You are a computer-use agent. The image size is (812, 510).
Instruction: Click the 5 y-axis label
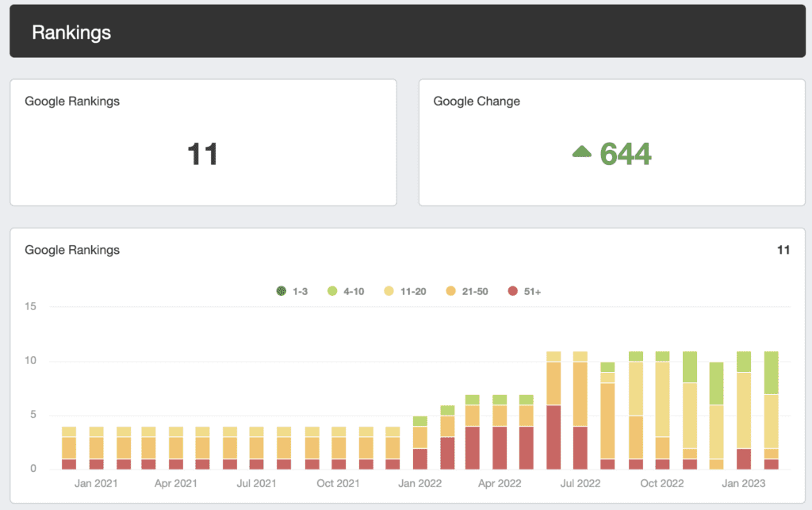coord(33,414)
